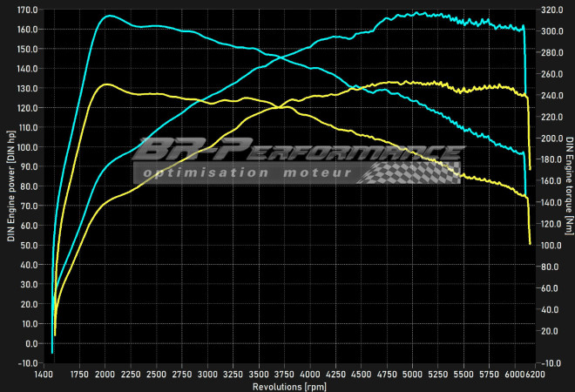Click the 2000 tick label on rpm axis
Screen dimensions: 575x392
point(105,373)
